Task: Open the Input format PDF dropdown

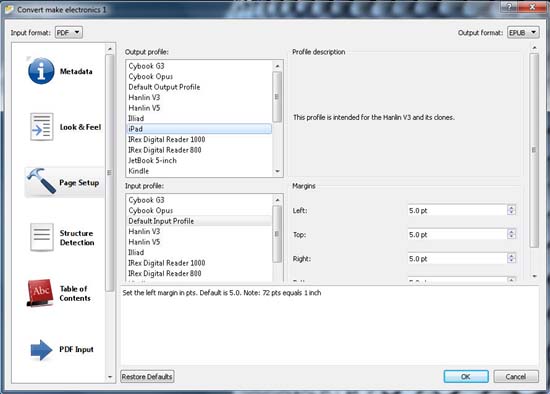Action: [x=69, y=33]
